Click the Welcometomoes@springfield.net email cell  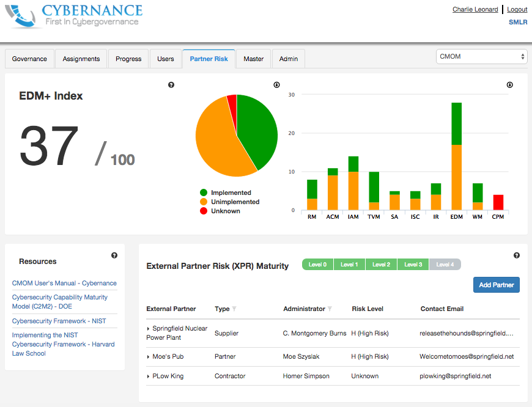pyautogui.click(x=467, y=357)
